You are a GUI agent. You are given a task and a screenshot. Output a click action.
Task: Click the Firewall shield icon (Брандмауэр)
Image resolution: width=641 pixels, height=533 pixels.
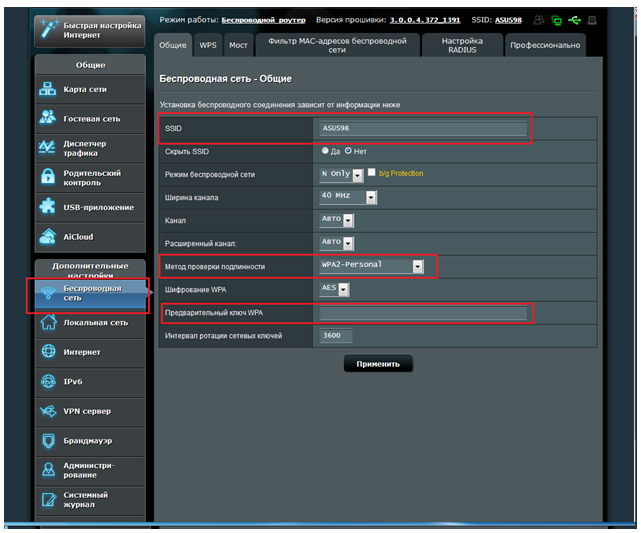(x=49, y=441)
